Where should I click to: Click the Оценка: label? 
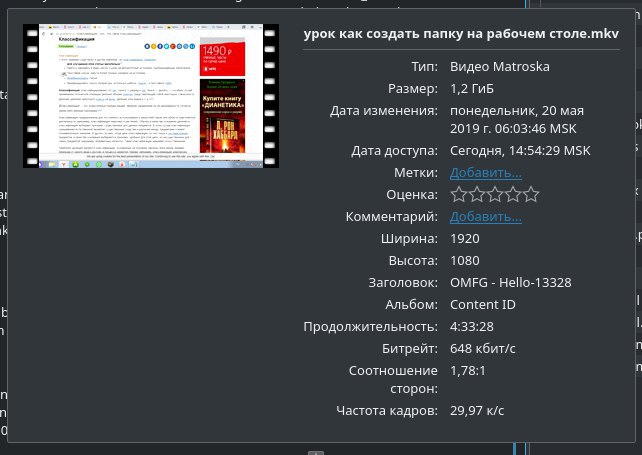[x=412, y=195]
